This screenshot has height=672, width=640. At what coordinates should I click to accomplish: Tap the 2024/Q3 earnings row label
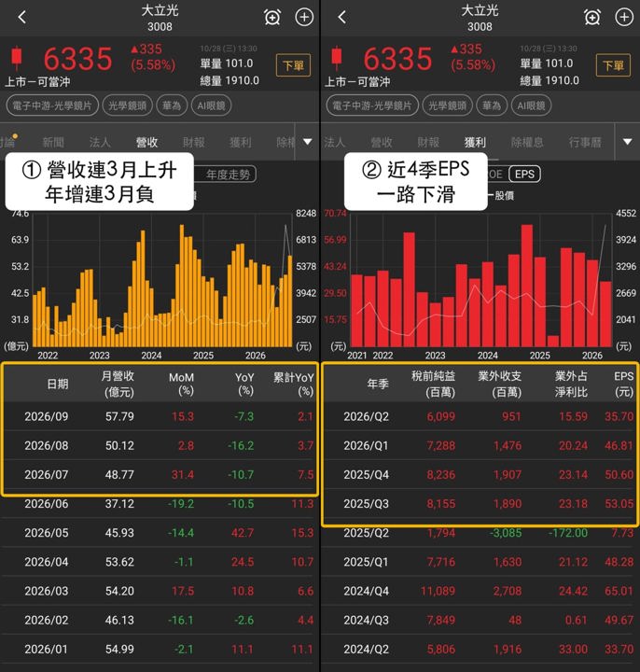click(367, 621)
